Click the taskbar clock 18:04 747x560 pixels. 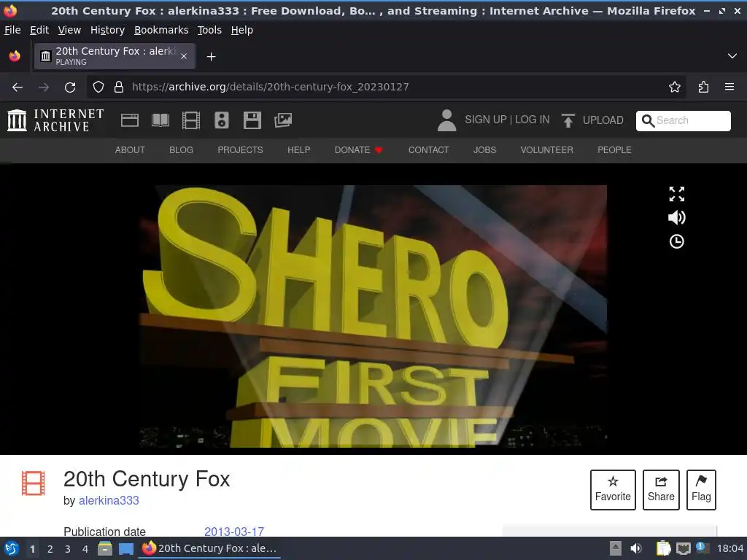(729, 548)
